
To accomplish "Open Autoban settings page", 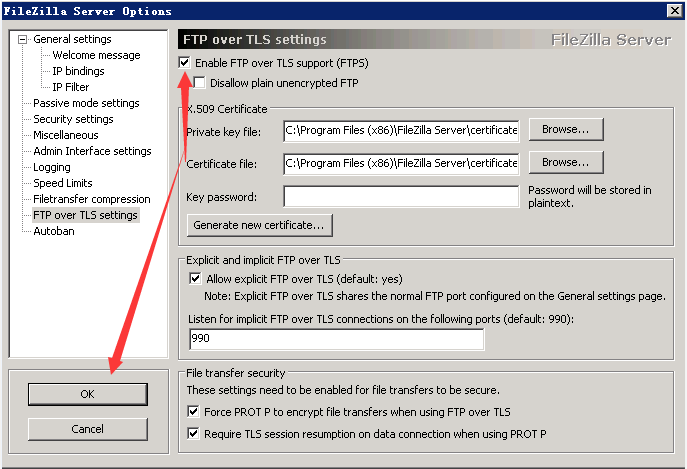I will (x=54, y=231).
